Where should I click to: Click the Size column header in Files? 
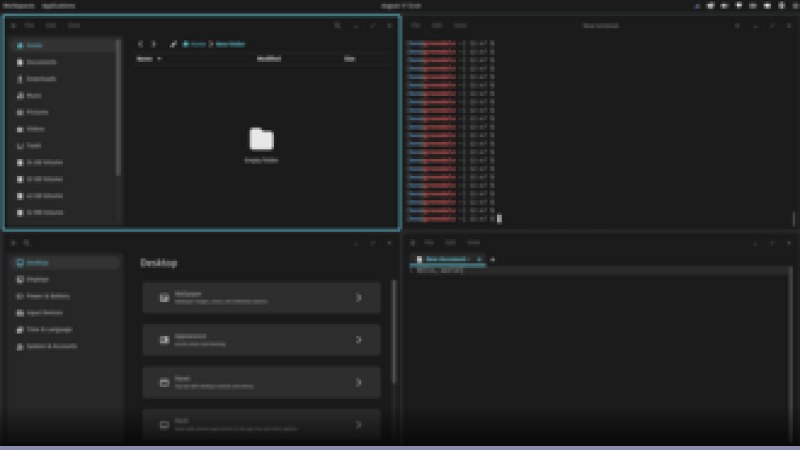click(x=349, y=59)
